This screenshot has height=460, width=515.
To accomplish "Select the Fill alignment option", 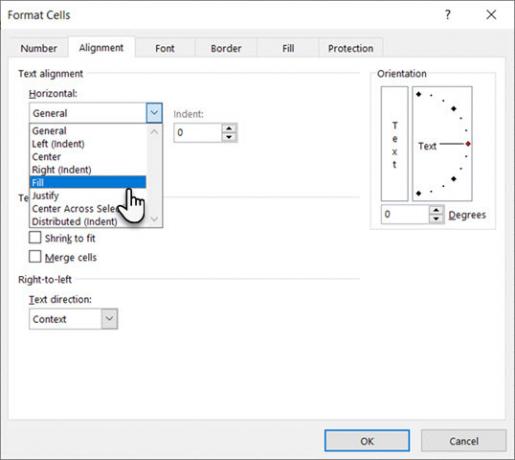I will 88,182.
